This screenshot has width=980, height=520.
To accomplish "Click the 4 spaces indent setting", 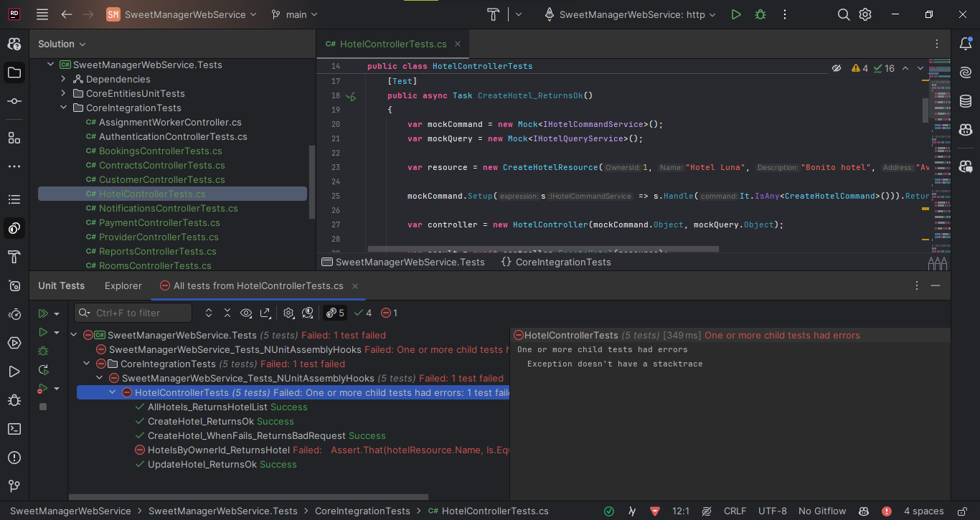I will pyautogui.click(x=923, y=511).
